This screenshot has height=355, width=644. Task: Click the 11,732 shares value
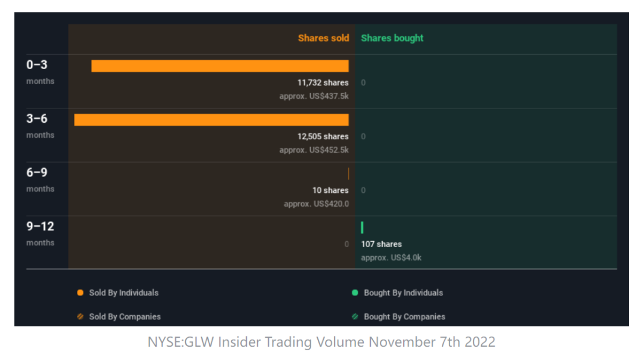(323, 83)
